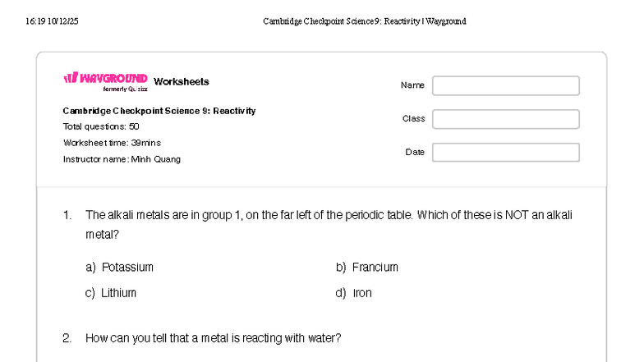Screen dimensions: 644x362
Task: Click the Date label
Action: click(x=415, y=153)
